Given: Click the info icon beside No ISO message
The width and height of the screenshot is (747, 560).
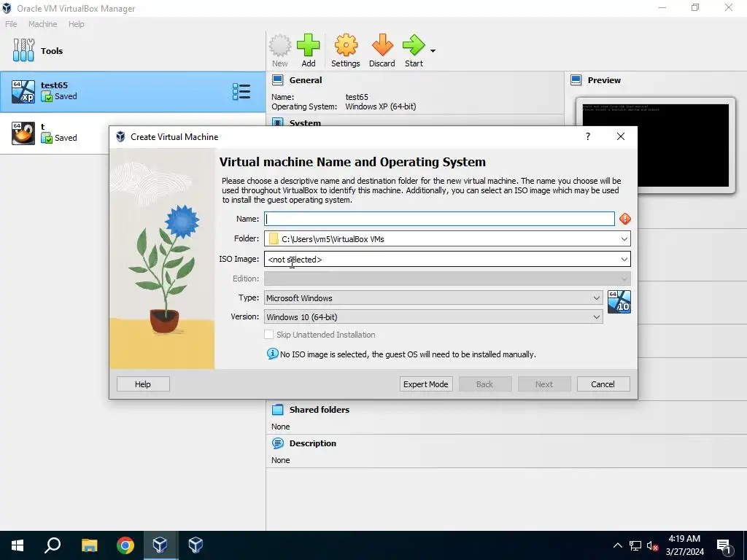Looking at the screenshot, I should [x=273, y=354].
